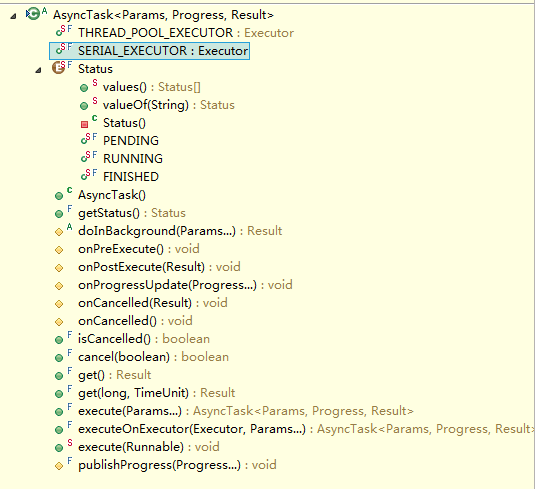Click the getStatus() public final method icon
This screenshot has width=535, height=489.
click(63, 212)
